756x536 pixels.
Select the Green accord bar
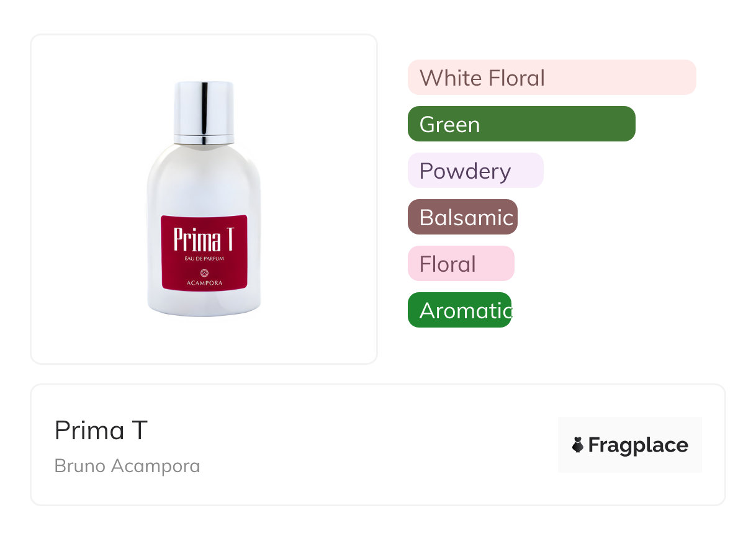click(x=521, y=124)
